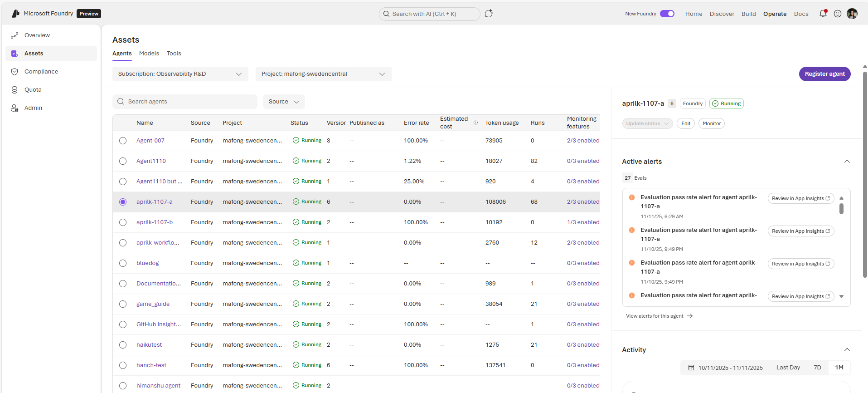This screenshot has width=868, height=393.
Task: Click the Compliance shield icon in sidebar
Action: (x=15, y=72)
